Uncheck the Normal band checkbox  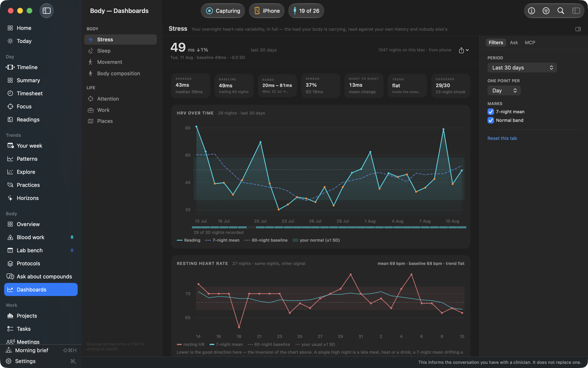491,120
